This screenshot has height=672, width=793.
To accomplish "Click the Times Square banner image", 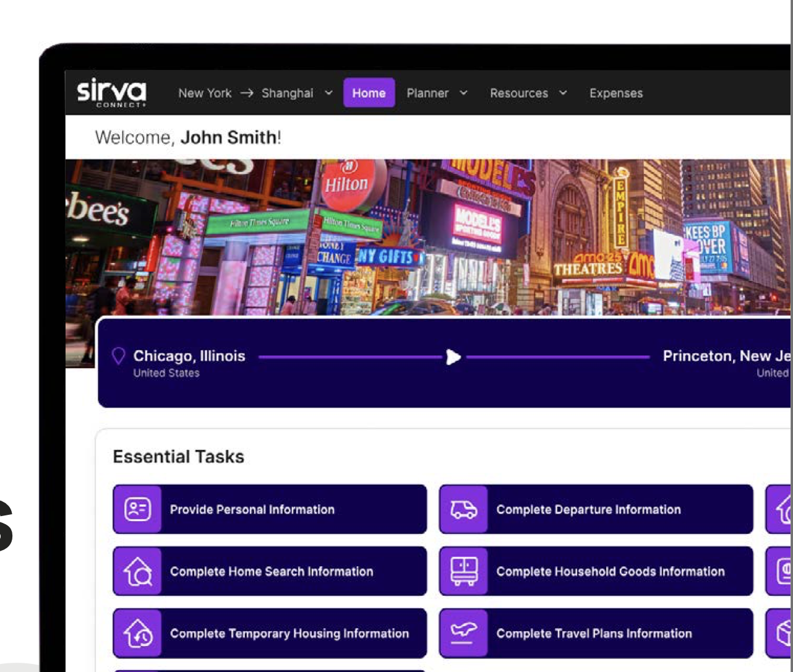I will click(428, 238).
